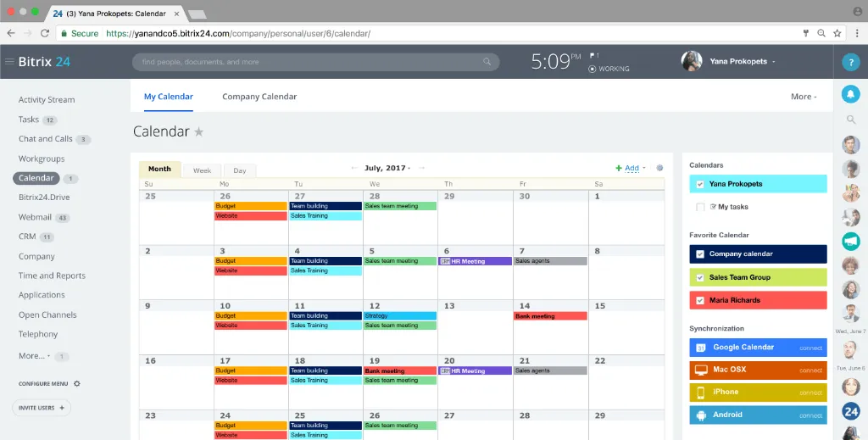Bookmark page with browser star icon
Image resolution: width=868 pixels, height=440 pixels.
coord(837,33)
